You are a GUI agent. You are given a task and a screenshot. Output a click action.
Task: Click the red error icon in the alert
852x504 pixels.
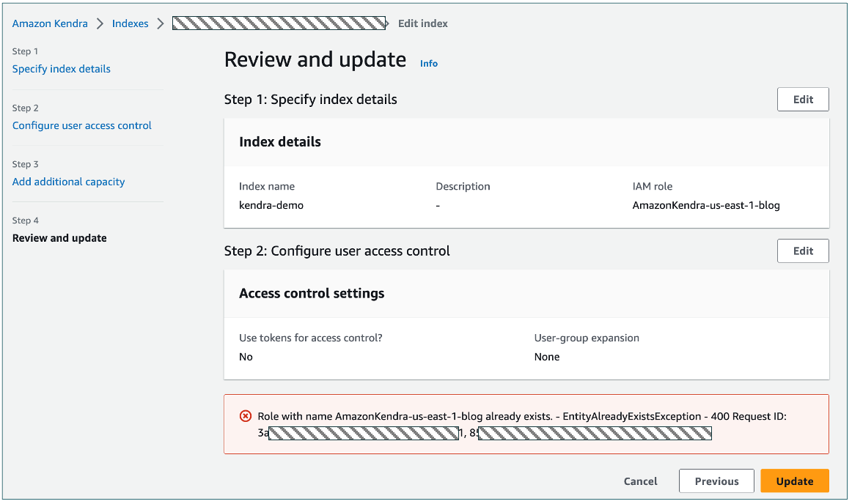coord(246,416)
